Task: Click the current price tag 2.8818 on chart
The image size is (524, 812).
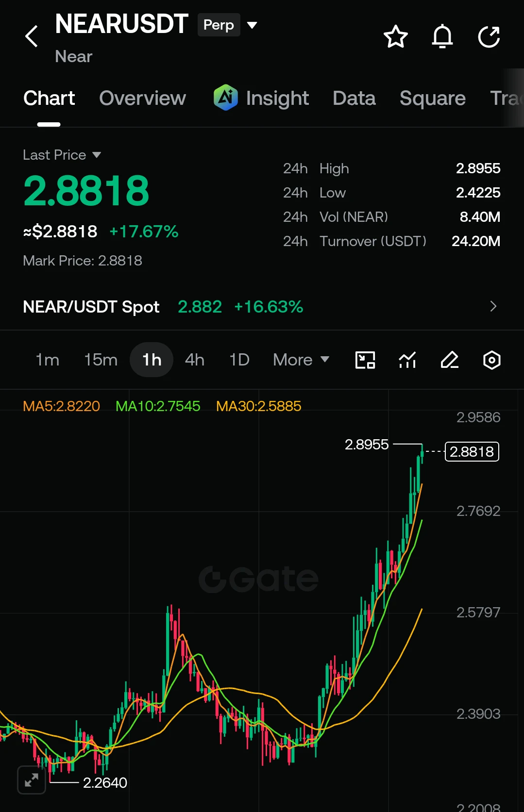Action: tap(472, 451)
